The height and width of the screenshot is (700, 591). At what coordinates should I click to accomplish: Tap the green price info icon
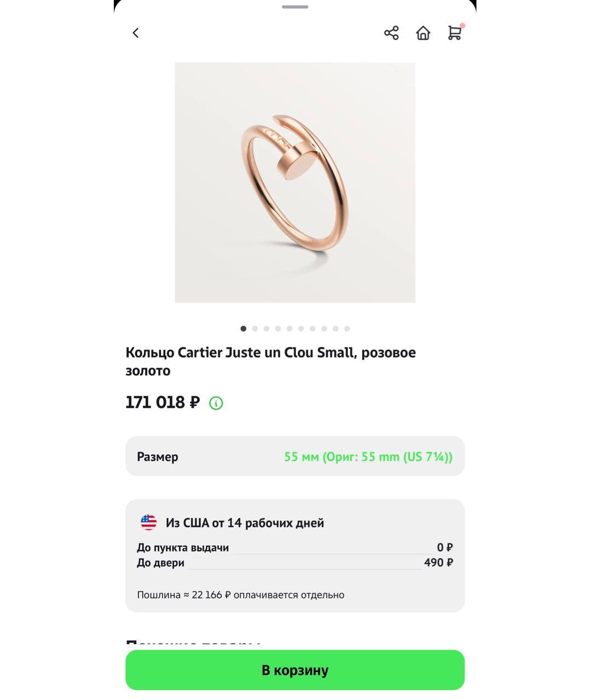tap(216, 403)
